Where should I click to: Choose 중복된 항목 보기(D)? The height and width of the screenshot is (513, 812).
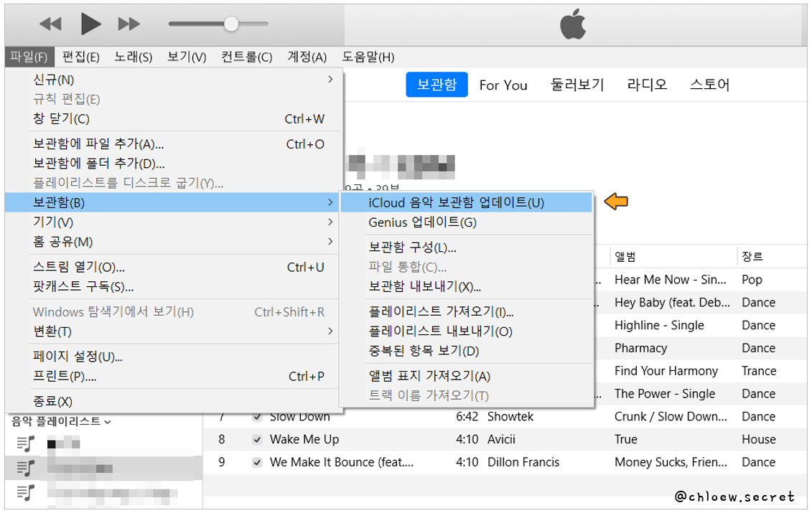click(466, 351)
